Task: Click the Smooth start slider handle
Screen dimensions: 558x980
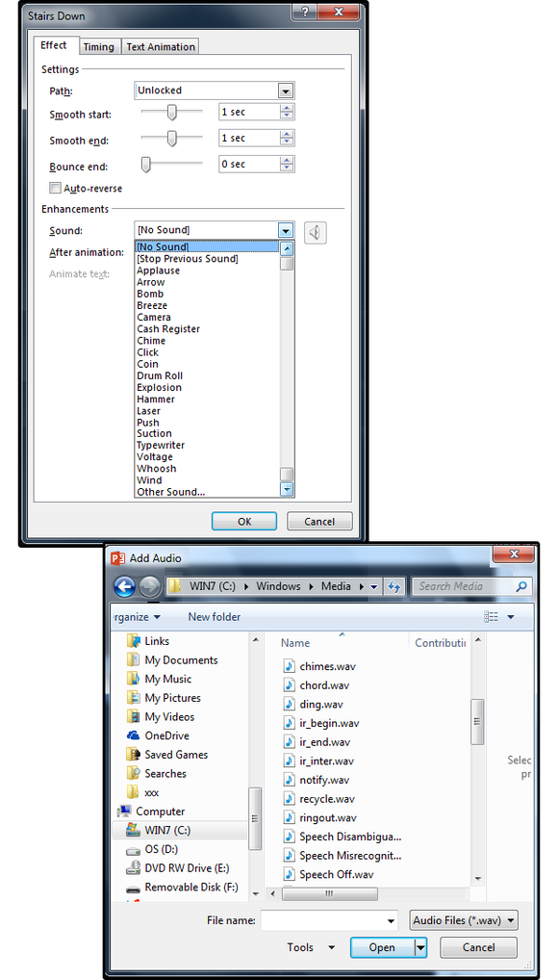Action: coord(172,112)
